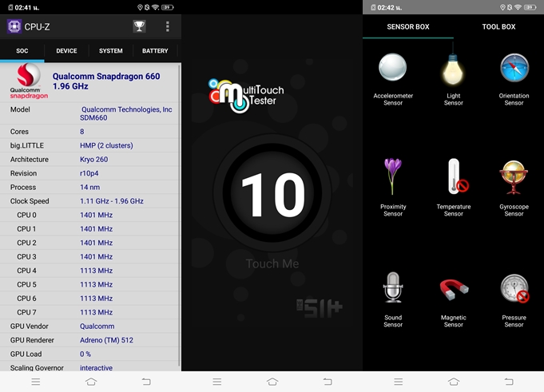Select the CPU 3 row
The width and height of the screenshot is (544, 392).
coord(89,256)
